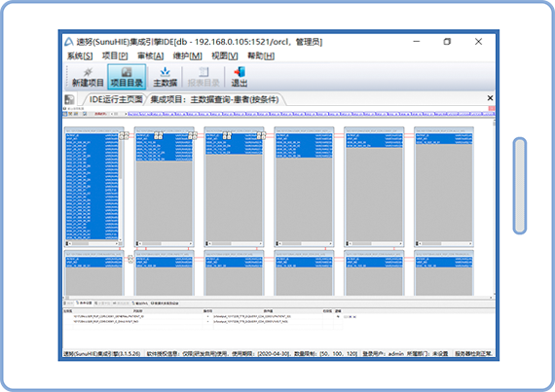
Task: Open the 视图[V] menu
Action: [225, 55]
